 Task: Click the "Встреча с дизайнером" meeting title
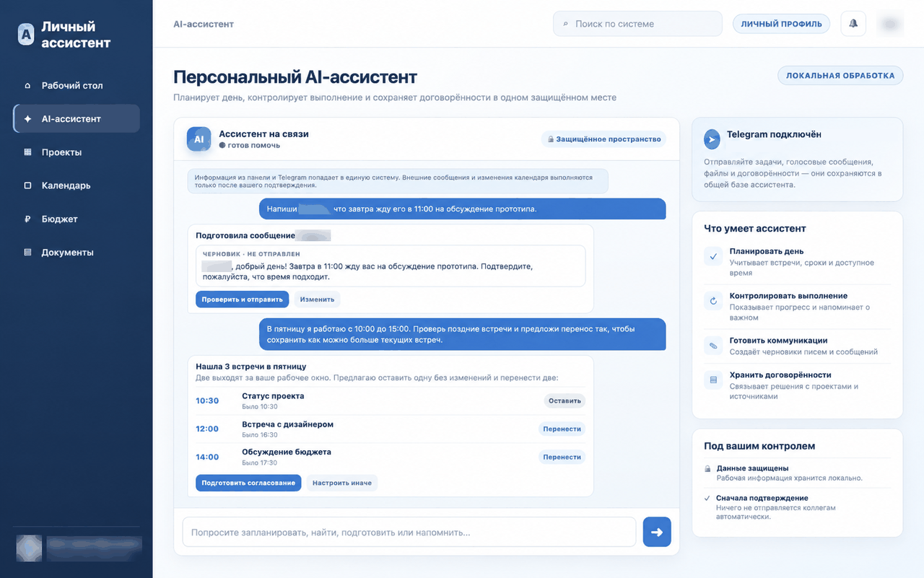(287, 424)
